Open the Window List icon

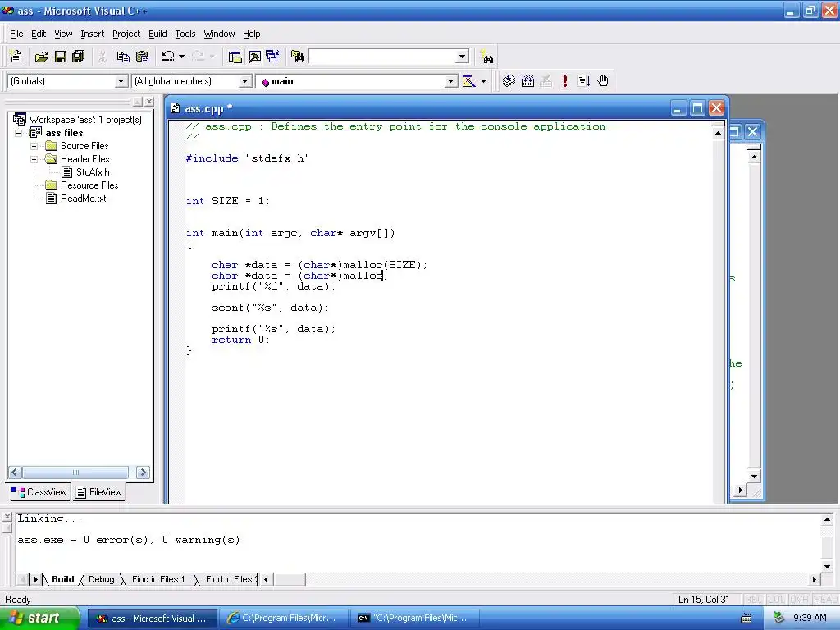coord(272,57)
